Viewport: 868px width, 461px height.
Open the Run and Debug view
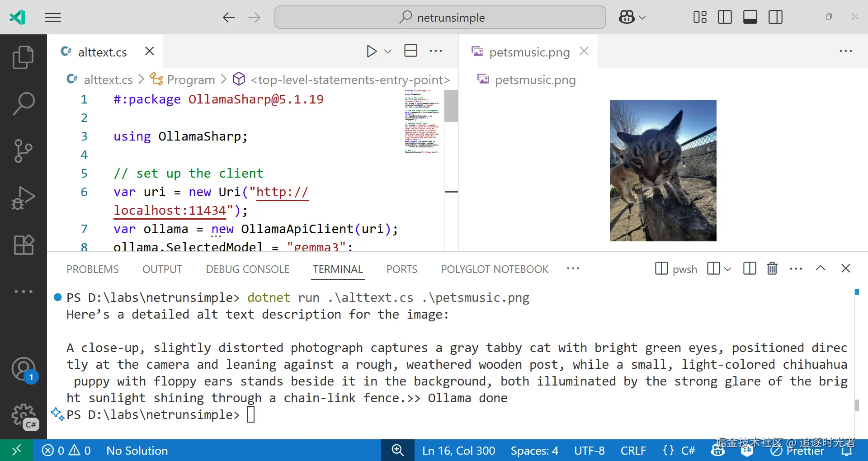[x=24, y=198]
